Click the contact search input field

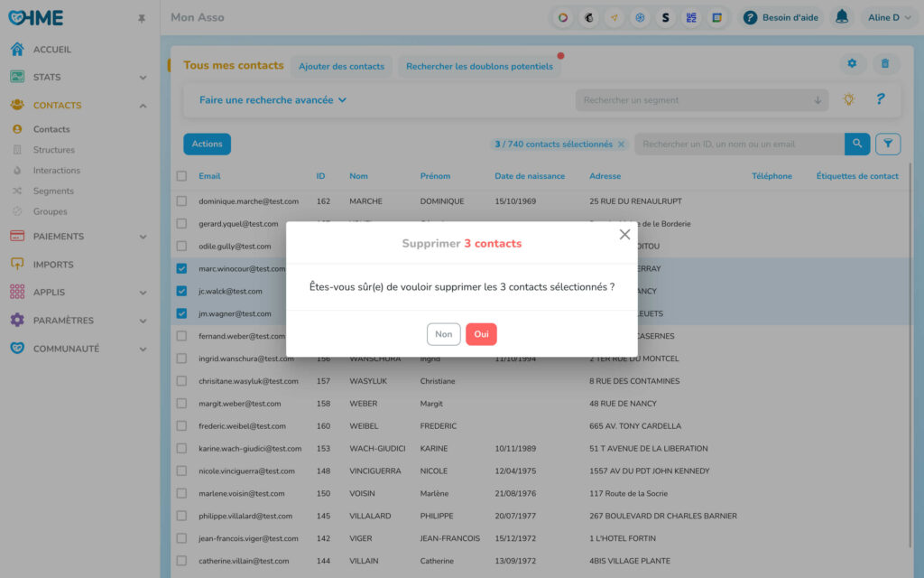[740, 144]
